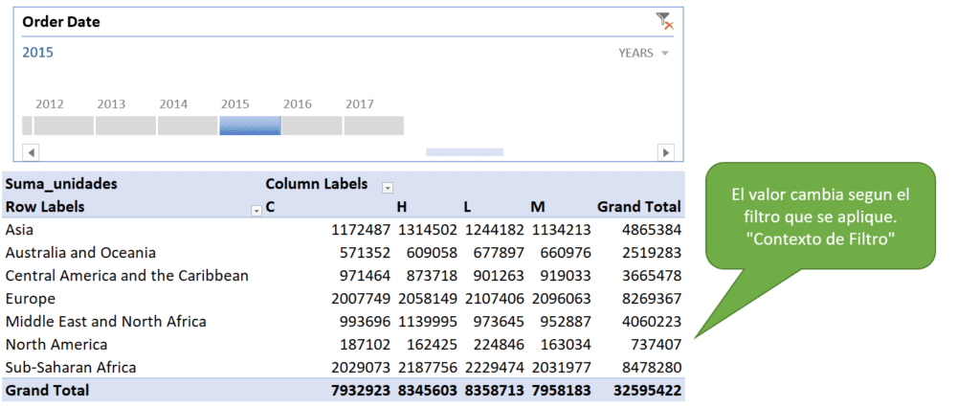980x408 pixels.
Task: Open the YEARS time level dropdown
Action: pyautogui.click(x=644, y=54)
